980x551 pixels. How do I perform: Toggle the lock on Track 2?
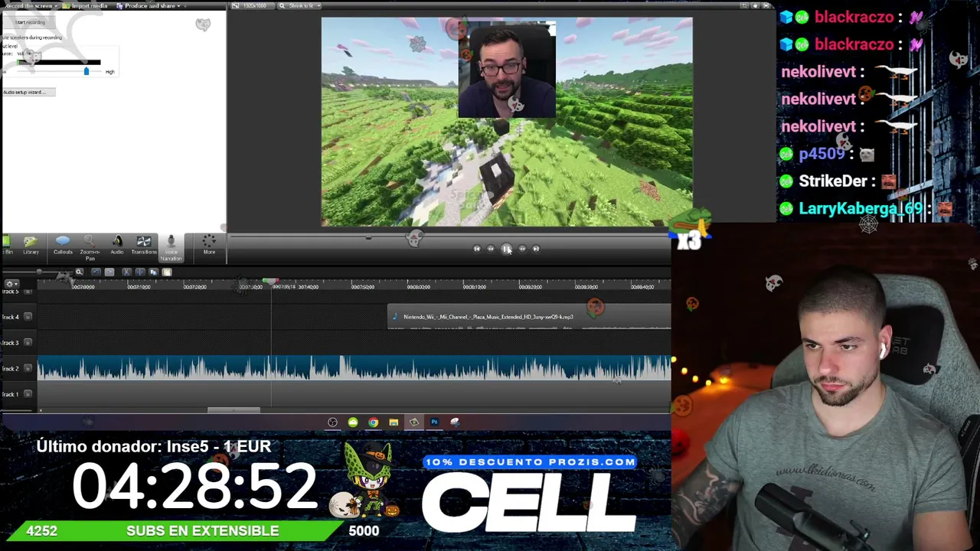(28, 369)
